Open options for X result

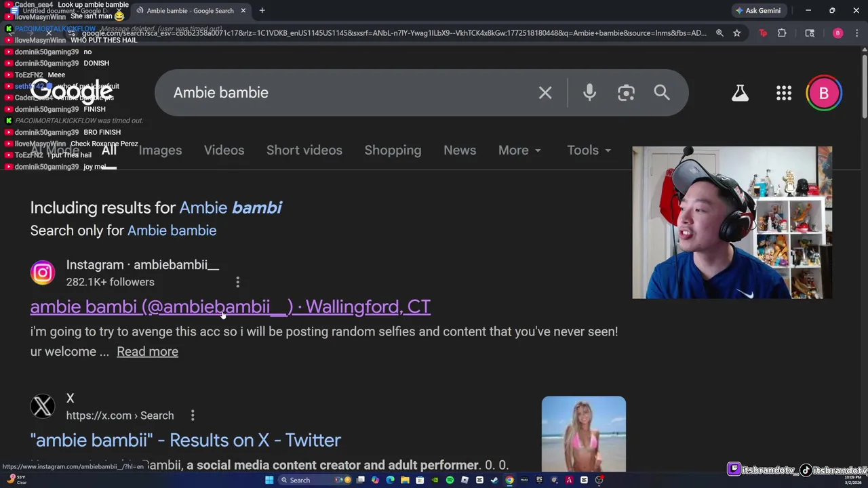(x=193, y=415)
